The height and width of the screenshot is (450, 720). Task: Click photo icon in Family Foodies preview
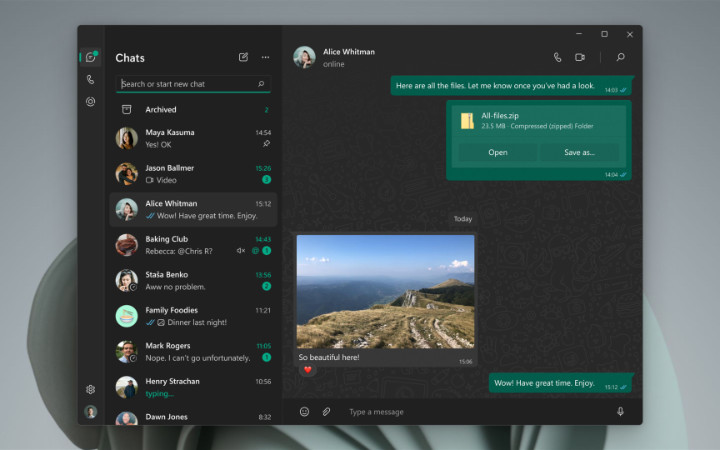click(161, 322)
